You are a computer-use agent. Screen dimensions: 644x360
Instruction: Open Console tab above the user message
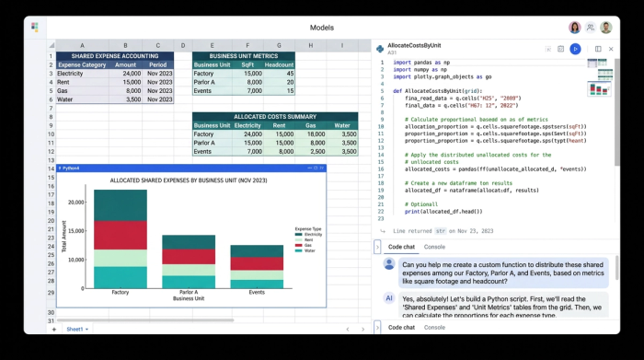(x=434, y=247)
